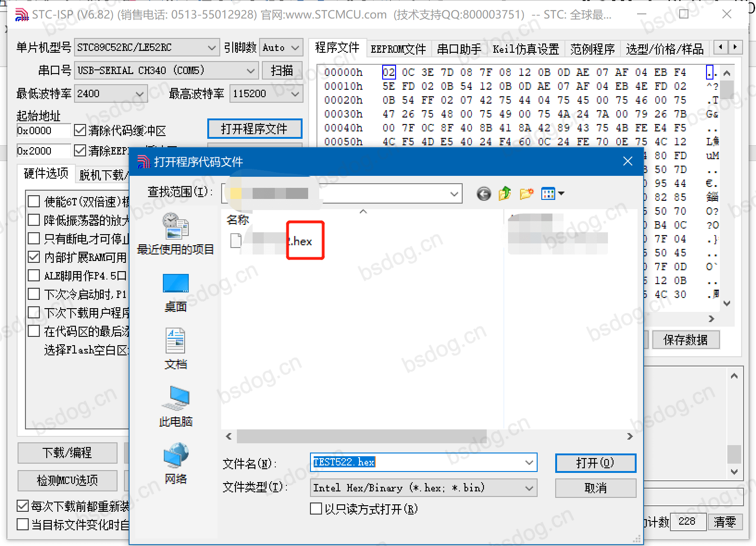Image resolution: width=756 pixels, height=546 pixels.
Task: Toggle ALE脚用作P4.5口 checkbox
Action: click(x=34, y=275)
